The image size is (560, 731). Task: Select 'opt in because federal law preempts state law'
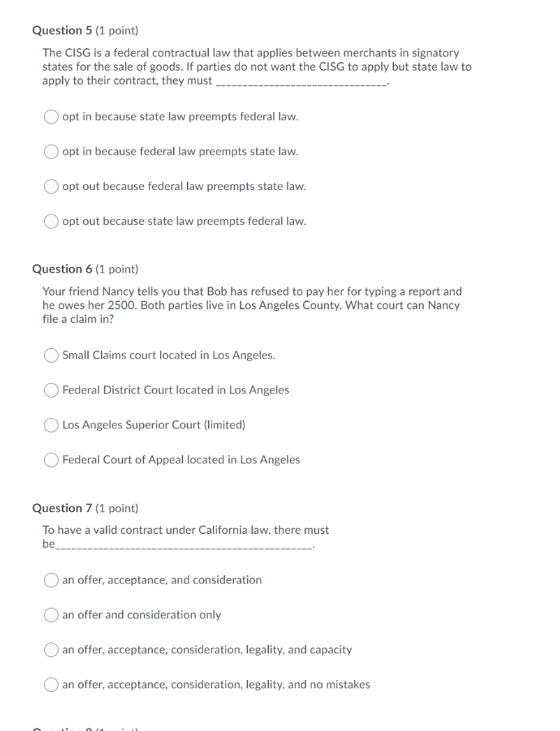[x=50, y=151]
